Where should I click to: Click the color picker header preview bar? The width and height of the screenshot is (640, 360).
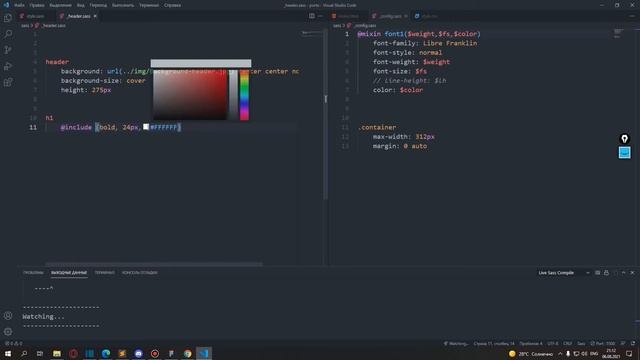coord(201,63)
